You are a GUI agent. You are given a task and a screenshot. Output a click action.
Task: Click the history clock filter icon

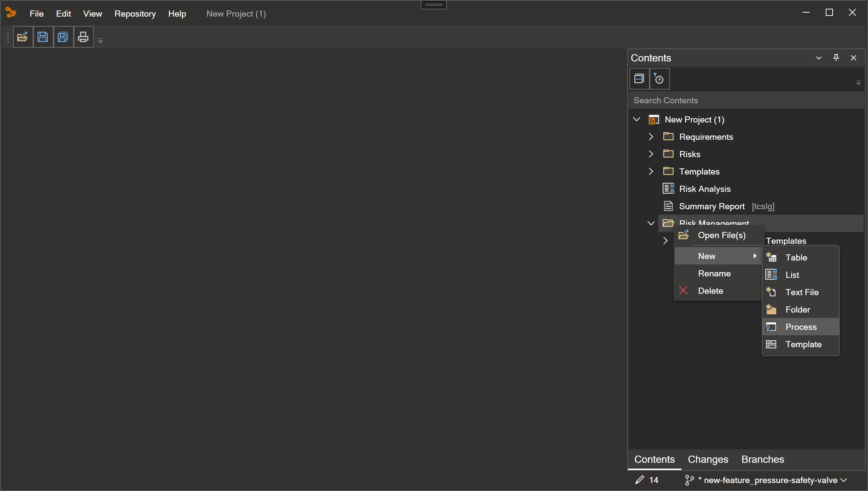click(659, 79)
